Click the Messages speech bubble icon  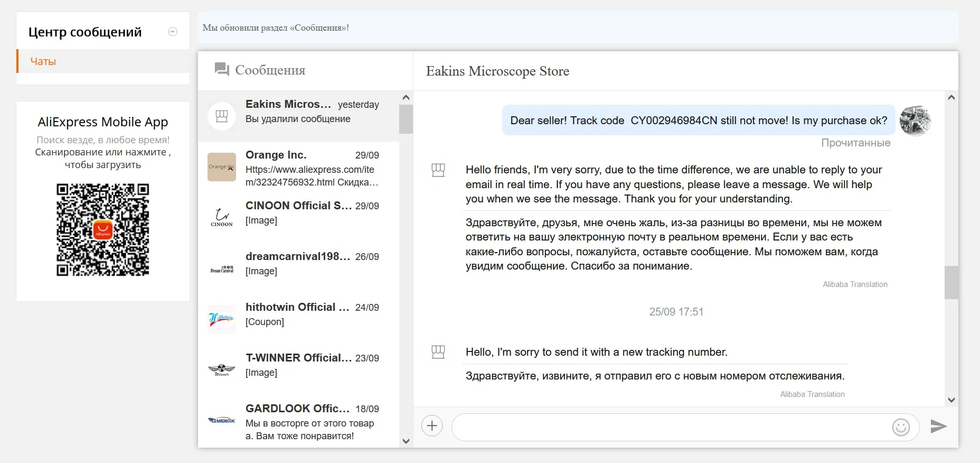coord(222,70)
